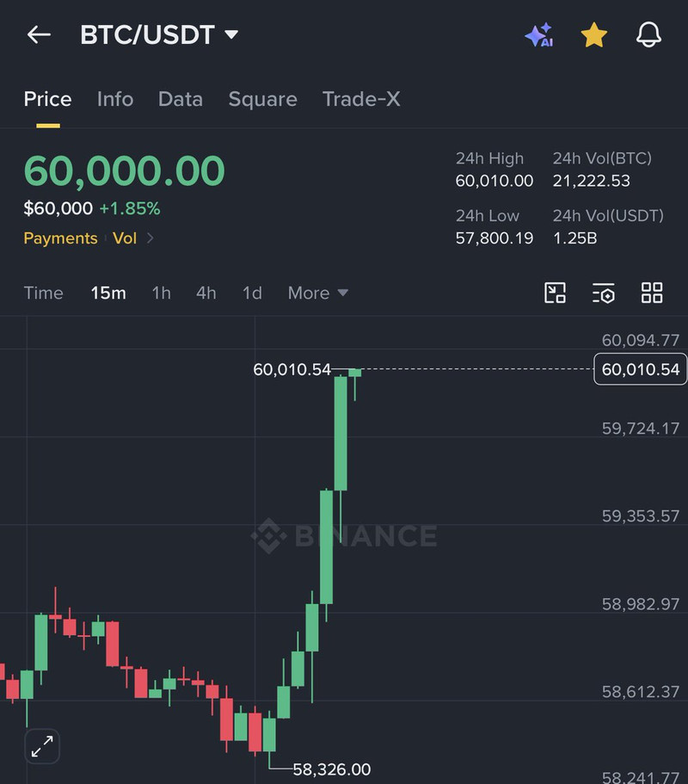The height and width of the screenshot is (784, 688).
Task: Switch to the Info tab
Action: (115, 99)
